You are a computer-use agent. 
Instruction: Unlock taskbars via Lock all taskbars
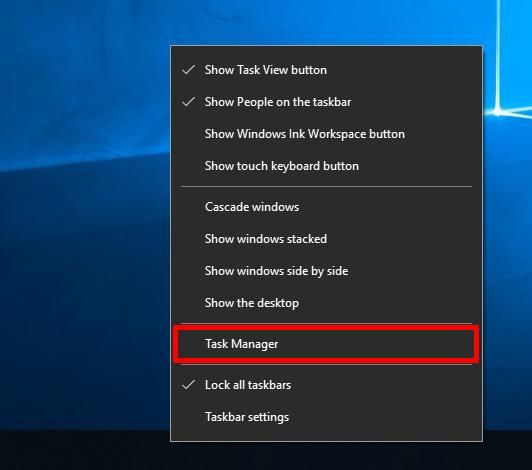(x=326, y=385)
